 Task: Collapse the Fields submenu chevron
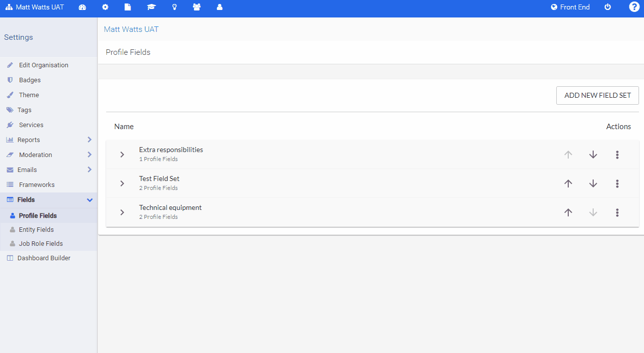pos(90,200)
